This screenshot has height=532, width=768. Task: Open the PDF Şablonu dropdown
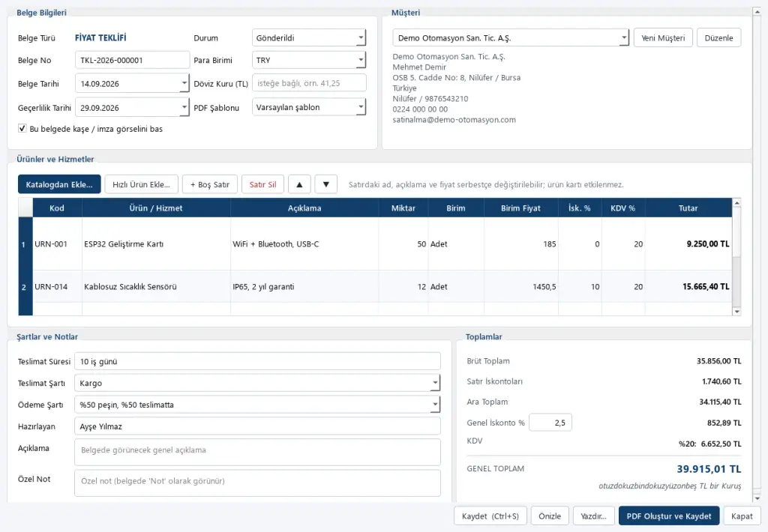(309, 107)
